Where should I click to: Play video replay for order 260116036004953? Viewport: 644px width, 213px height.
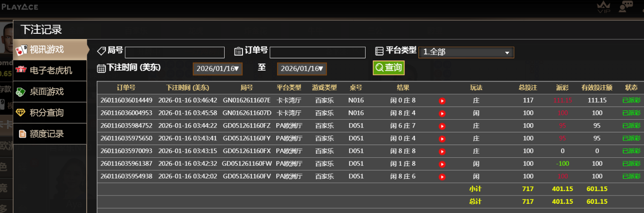(x=442, y=114)
